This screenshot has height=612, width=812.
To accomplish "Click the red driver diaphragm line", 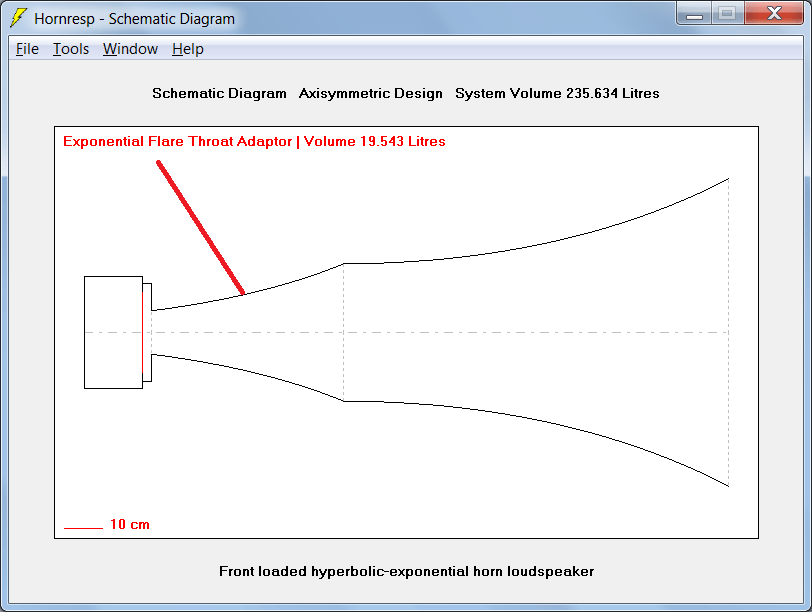I will click(142, 332).
